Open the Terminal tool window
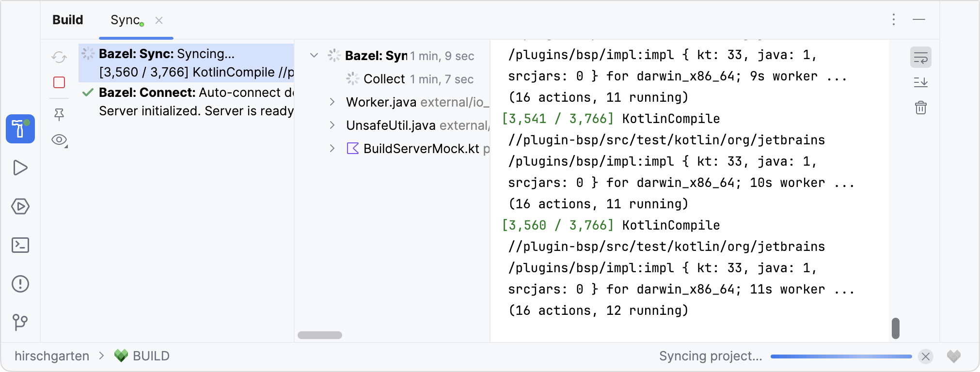980x372 pixels. point(20,245)
